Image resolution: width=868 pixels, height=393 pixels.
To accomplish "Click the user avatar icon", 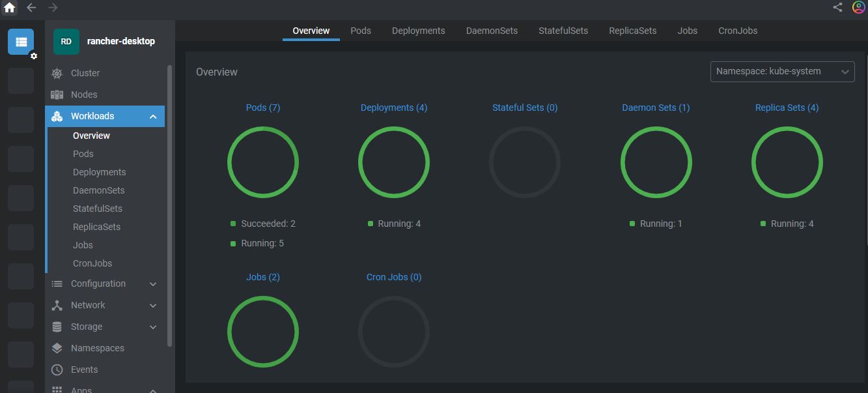I will coord(858,7).
